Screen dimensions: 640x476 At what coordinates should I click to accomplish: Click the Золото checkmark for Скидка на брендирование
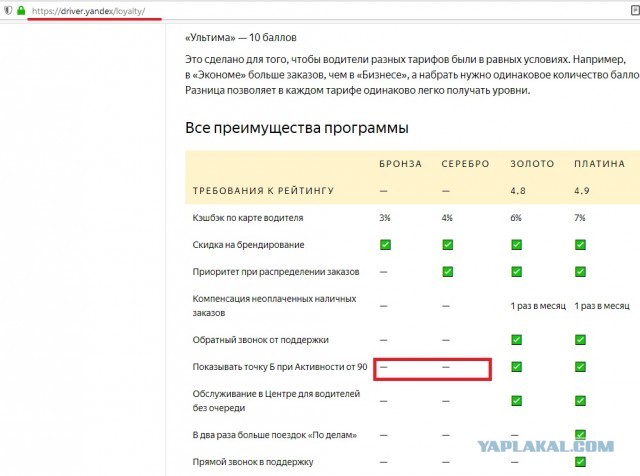click(516, 245)
